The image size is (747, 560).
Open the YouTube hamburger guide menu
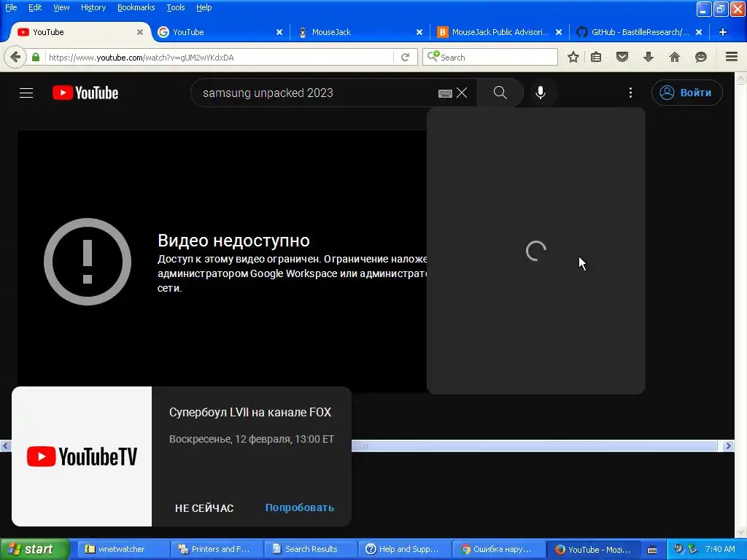[x=26, y=93]
